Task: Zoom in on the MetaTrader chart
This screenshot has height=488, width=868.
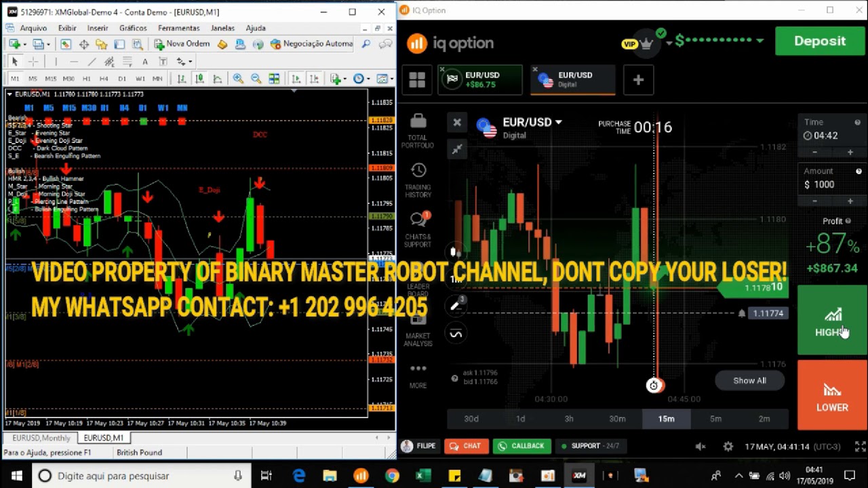Action: pyautogui.click(x=238, y=79)
